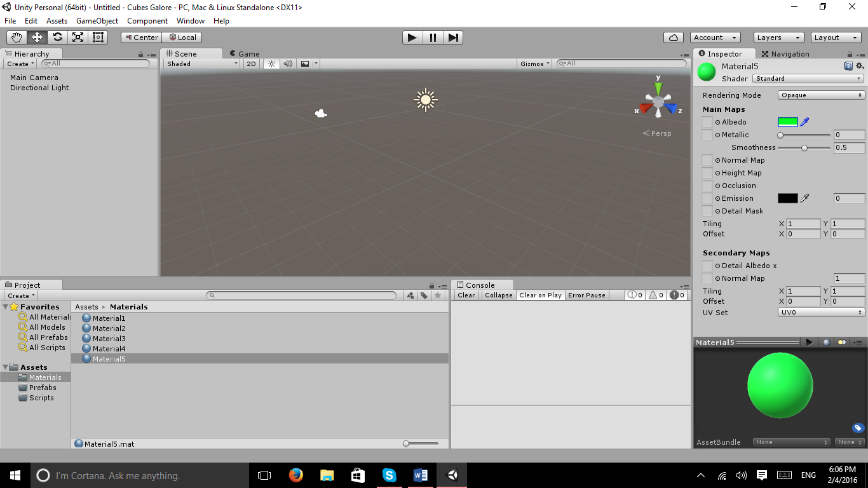Open the GameObject menu
Screen dimensions: 868x488
pyautogui.click(x=97, y=21)
